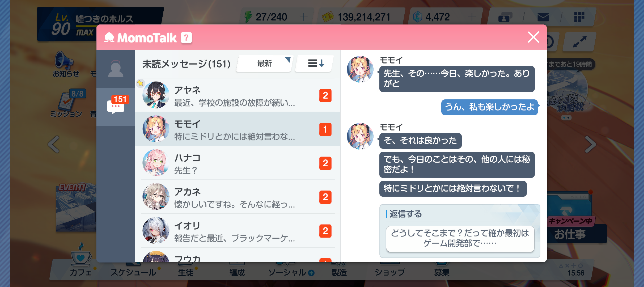The height and width of the screenshot is (287, 644).
Task: Switch to the student profile list tab
Action: point(116,69)
